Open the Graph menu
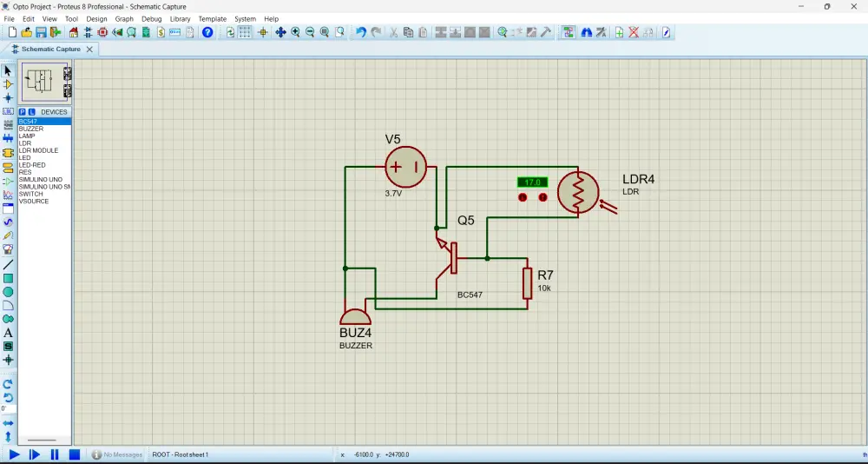The image size is (868, 464). (124, 19)
